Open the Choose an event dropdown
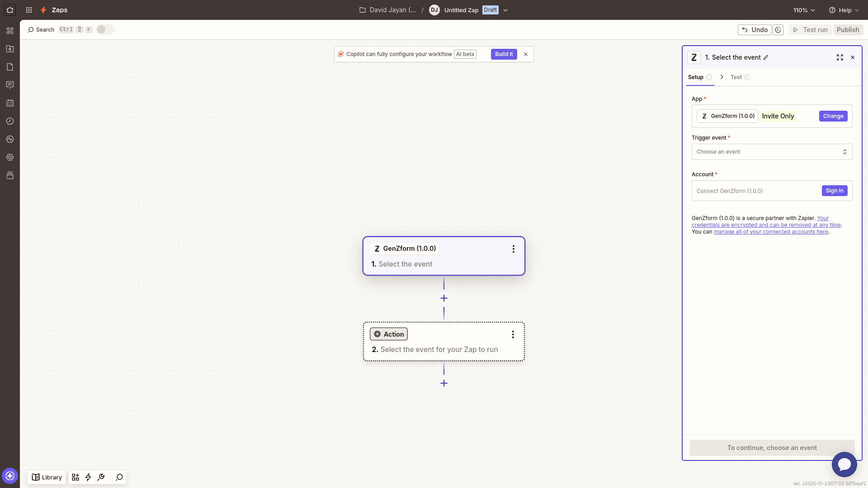The image size is (868, 488). (x=772, y=152)
